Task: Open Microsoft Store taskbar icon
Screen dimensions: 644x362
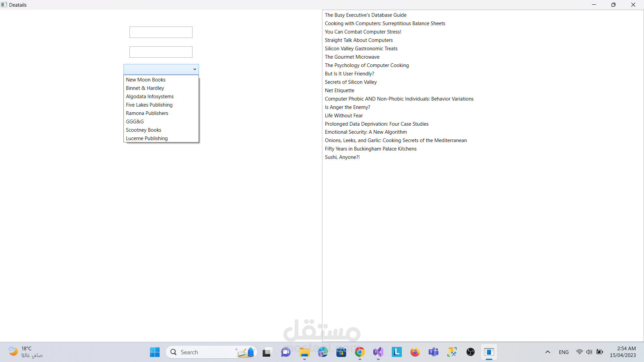Action: pos(341,352)
